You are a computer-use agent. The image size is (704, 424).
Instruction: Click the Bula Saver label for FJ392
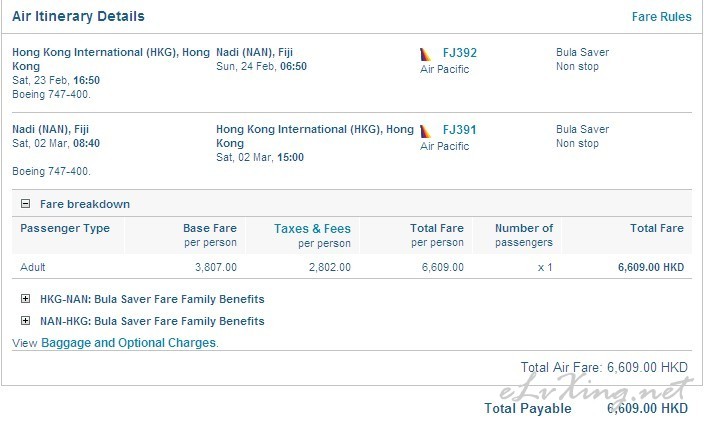click(582, 53)
